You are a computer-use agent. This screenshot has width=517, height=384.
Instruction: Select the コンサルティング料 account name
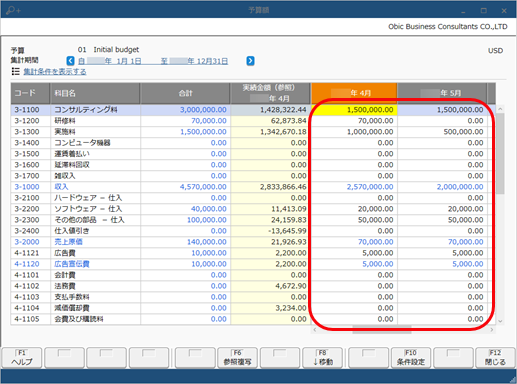point(86,110)
